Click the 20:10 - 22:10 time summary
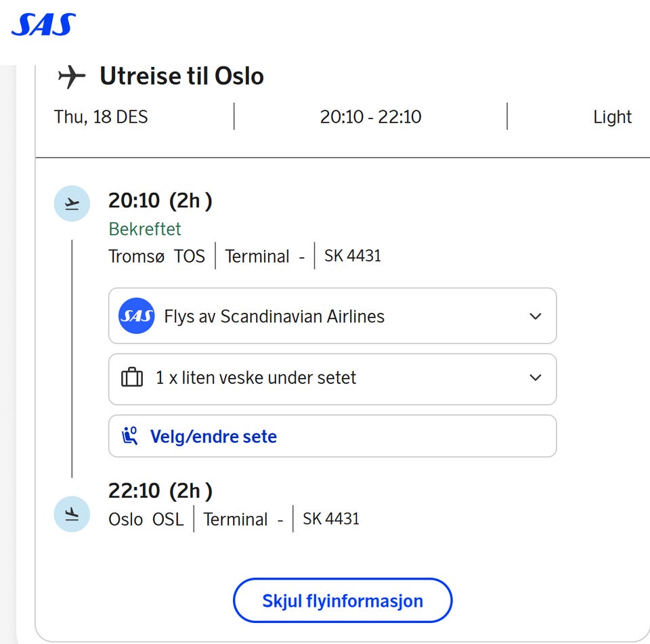Image resolution: width=650 pixels, height=644 pixels. 370,117
